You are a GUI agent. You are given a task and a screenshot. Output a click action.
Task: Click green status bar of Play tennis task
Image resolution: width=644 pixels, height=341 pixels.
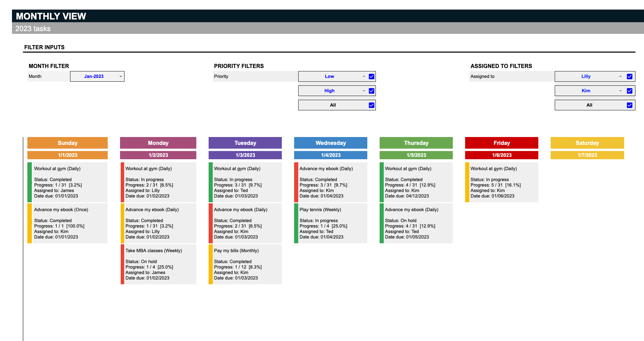tap(296, 223)
